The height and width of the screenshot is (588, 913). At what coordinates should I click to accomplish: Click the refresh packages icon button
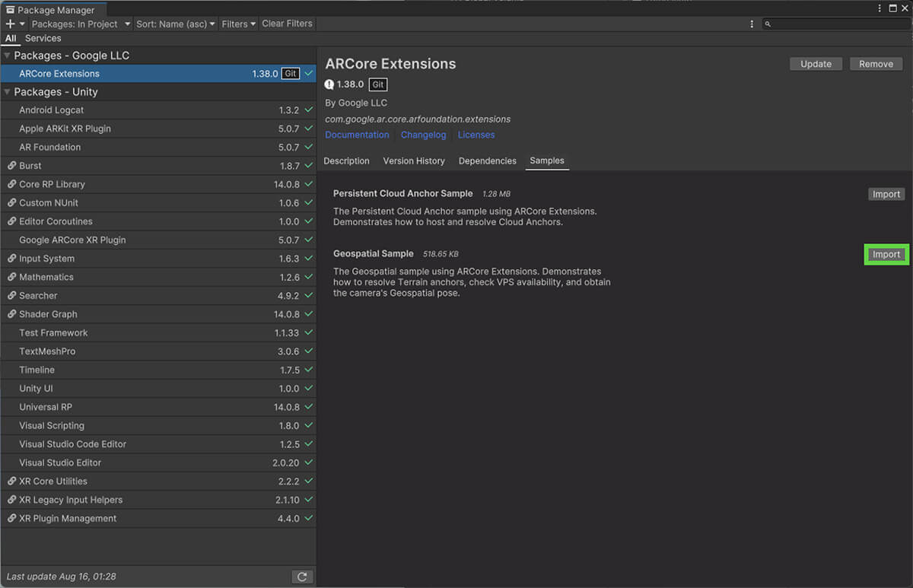[x=302, y=577]
